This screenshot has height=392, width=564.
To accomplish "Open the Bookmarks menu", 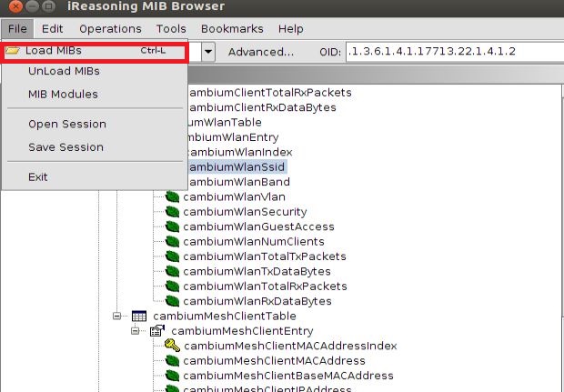I will pyautogui.click(x=232, y=29).
